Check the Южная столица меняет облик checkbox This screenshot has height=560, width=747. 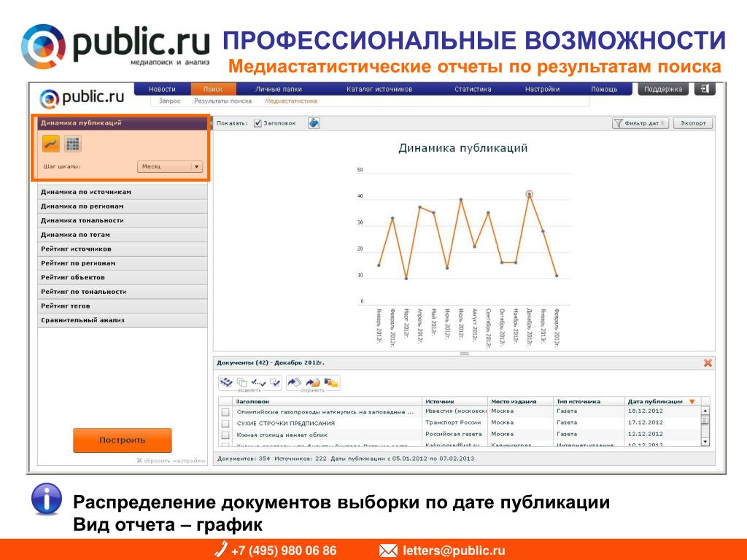click(x=226, y=435)
